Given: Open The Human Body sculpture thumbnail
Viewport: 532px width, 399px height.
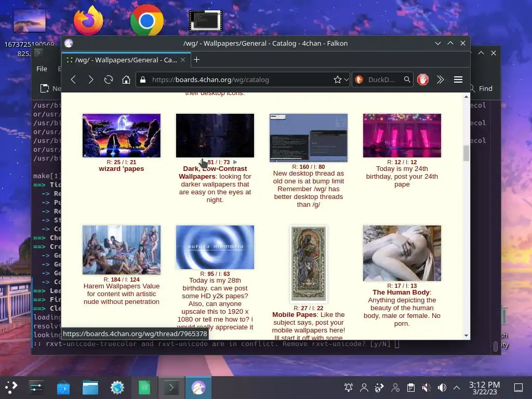Looking at the screenshot, I should point(402,253).
